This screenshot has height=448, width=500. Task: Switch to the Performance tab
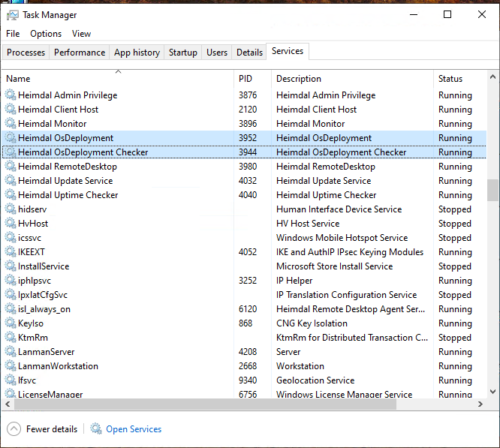(x=80, y=53)
